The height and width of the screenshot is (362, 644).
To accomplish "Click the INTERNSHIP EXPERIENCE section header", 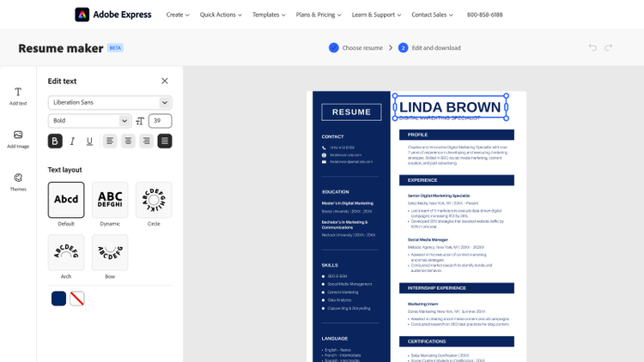I will pyautogui.click(x=457, y=288).
